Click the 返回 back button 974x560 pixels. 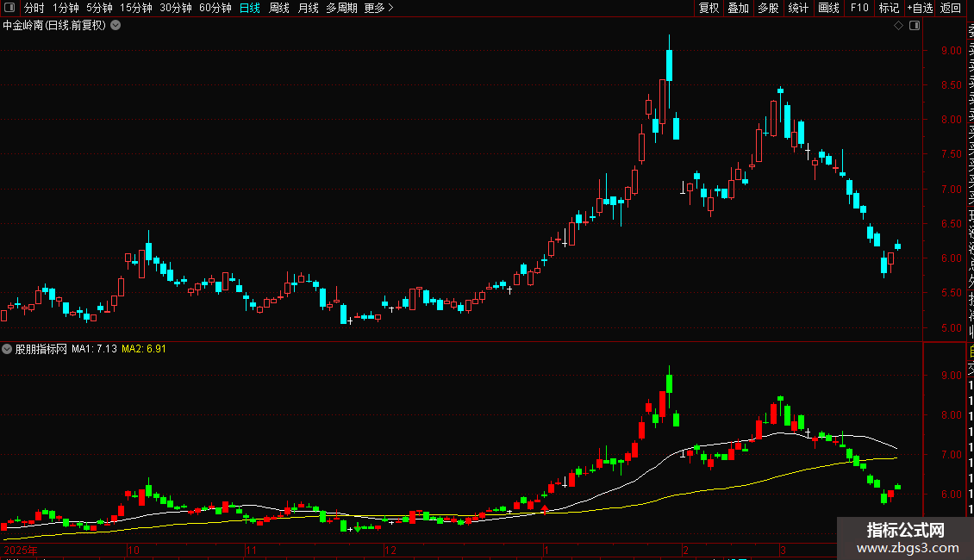(951, 8)
